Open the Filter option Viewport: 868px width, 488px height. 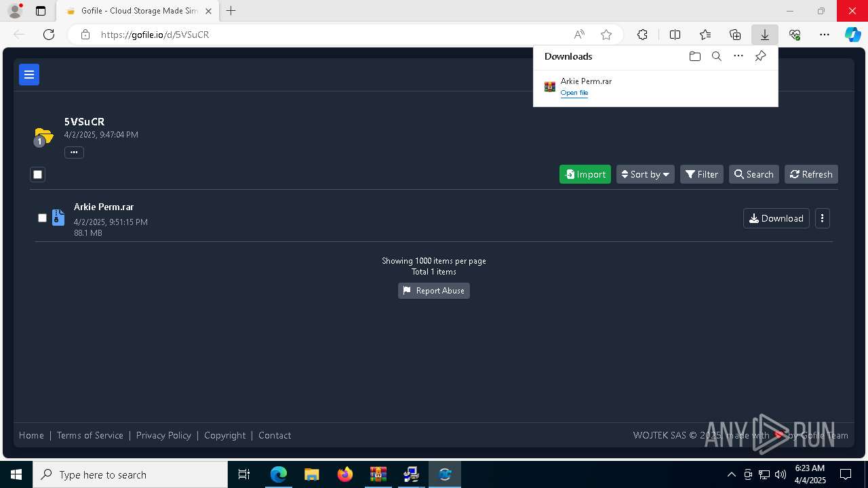[702, 174]
